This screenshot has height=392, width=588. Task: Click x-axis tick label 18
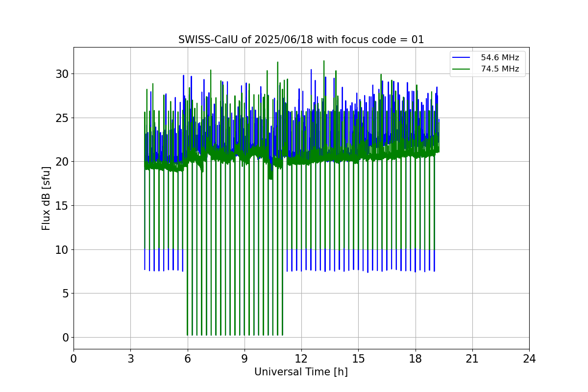415,359
